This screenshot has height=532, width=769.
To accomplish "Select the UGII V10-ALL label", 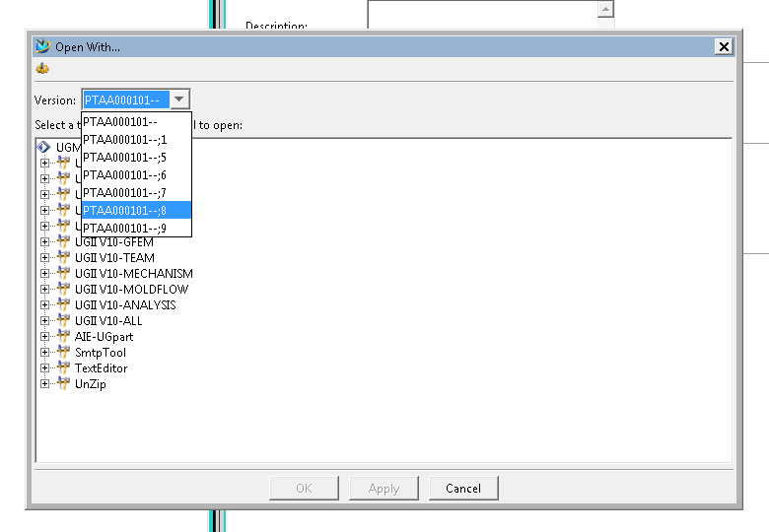I will click(108, 321).
